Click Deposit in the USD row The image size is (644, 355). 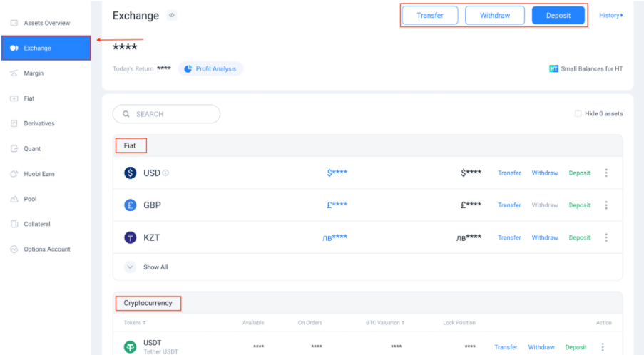click(x=579, y=173)
